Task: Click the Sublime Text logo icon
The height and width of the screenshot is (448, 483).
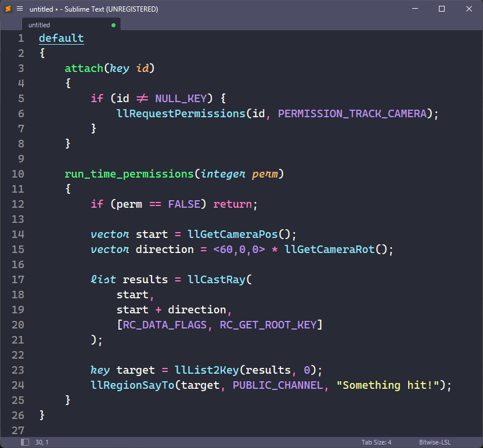Action: click(x=8, y=9)
